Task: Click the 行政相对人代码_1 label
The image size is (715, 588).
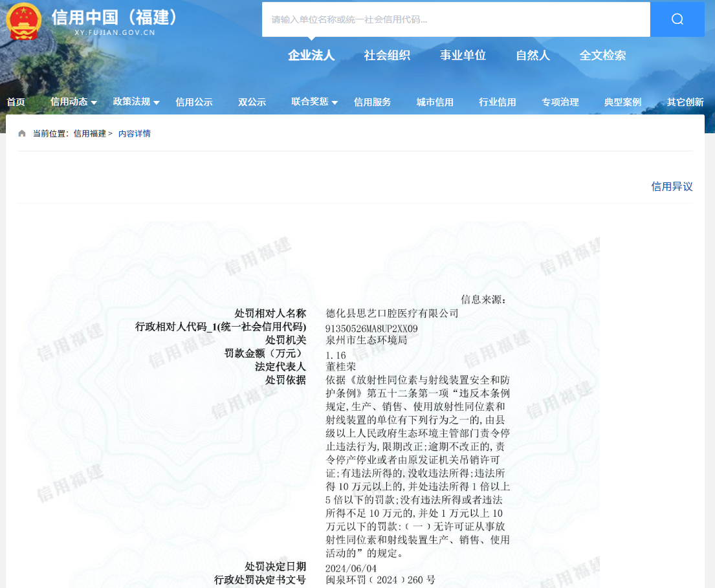Action: (x=221, y=327)
